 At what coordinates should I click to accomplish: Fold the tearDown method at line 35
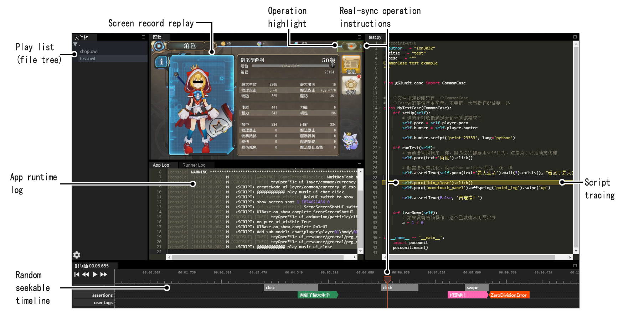pos(380,213)
